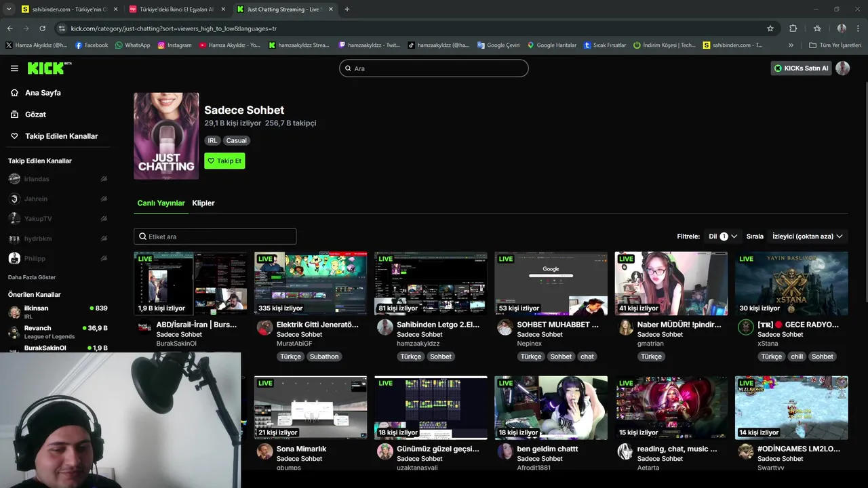Screen dimensions: 868x488
Task: Open SOHBET MUHABBET stream thumbnail
Action: (x=551, y=283)
